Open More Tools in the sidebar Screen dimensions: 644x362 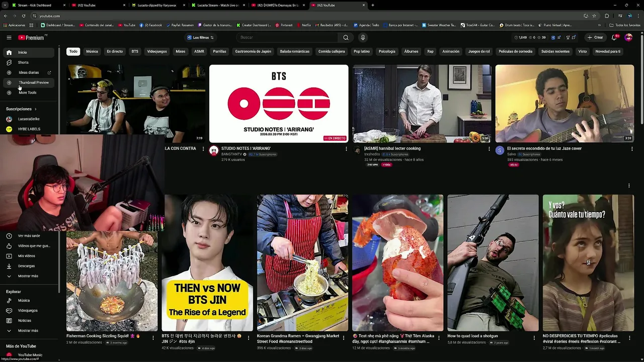pyautogui.click(x=29, y=93)
